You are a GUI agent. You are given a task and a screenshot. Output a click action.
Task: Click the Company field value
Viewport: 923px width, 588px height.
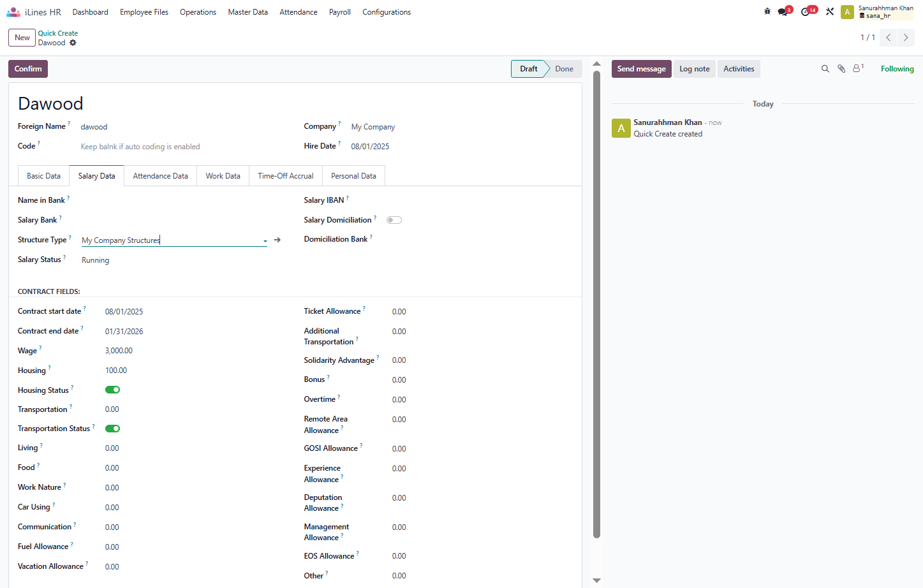pos(373,127)
